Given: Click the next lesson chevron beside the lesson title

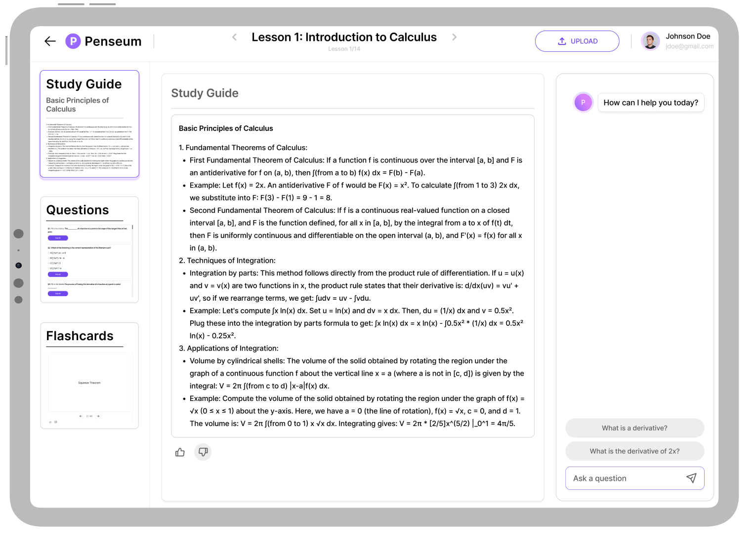Looking at the screenshot, I should click(x=454, y=37).
